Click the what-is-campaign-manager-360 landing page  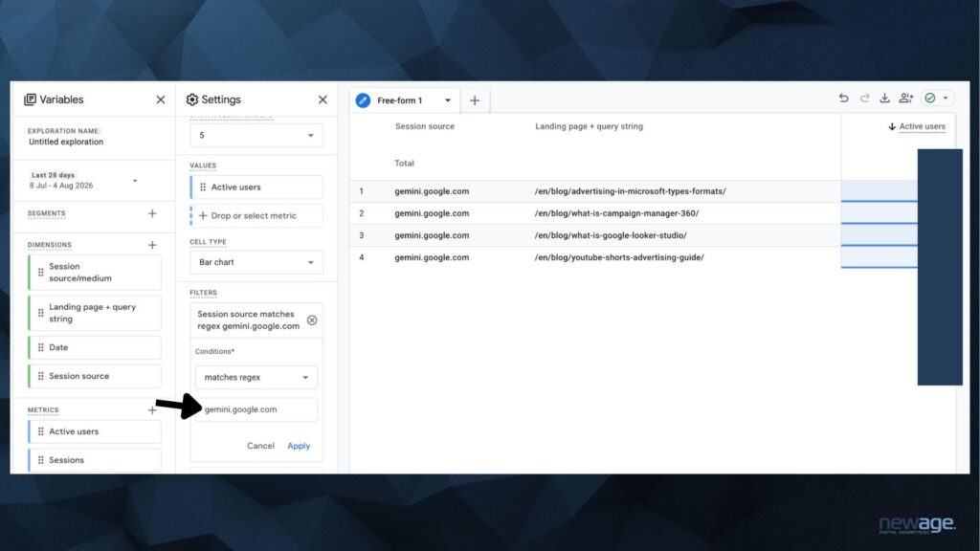[616, 213]
